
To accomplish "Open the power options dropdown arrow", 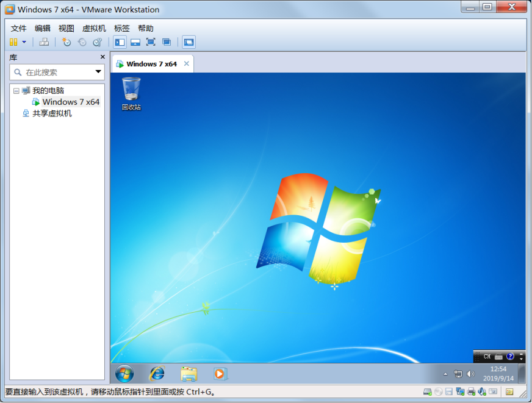I will pos(24,42).
